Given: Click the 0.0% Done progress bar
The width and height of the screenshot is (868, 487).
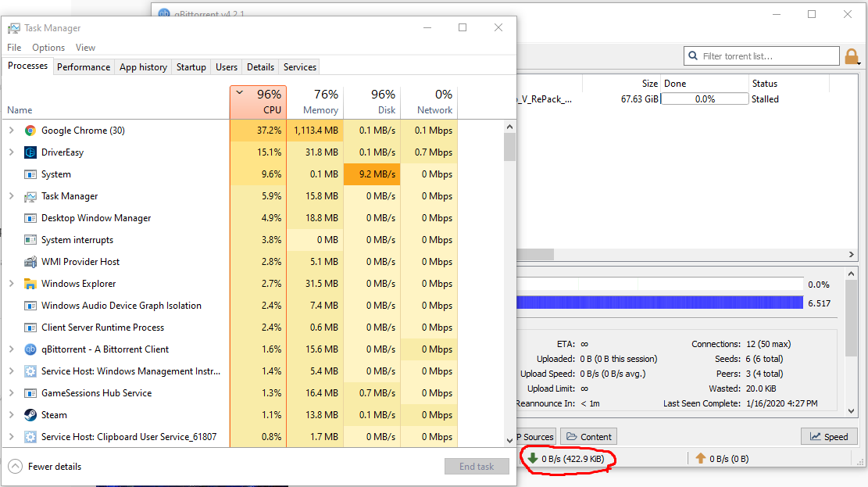Looking at the screenshot, I should tap(703, 98).
